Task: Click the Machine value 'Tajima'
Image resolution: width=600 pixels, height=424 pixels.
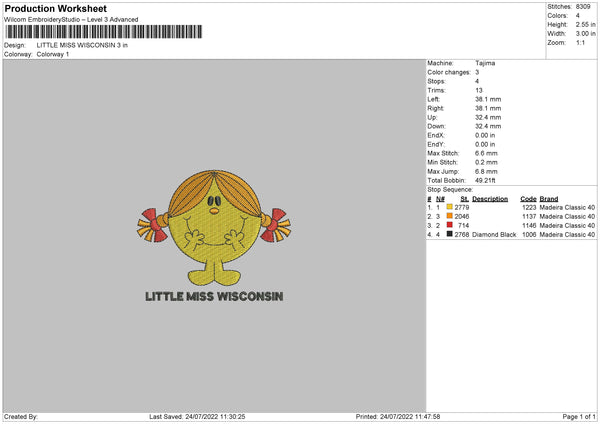Action: tap(485, 63)
